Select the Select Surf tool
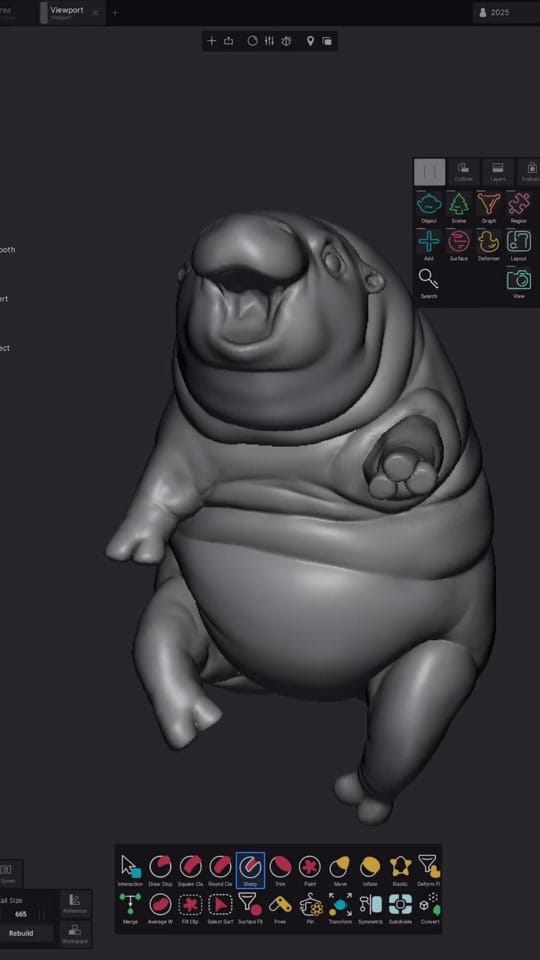 [220, 907]
